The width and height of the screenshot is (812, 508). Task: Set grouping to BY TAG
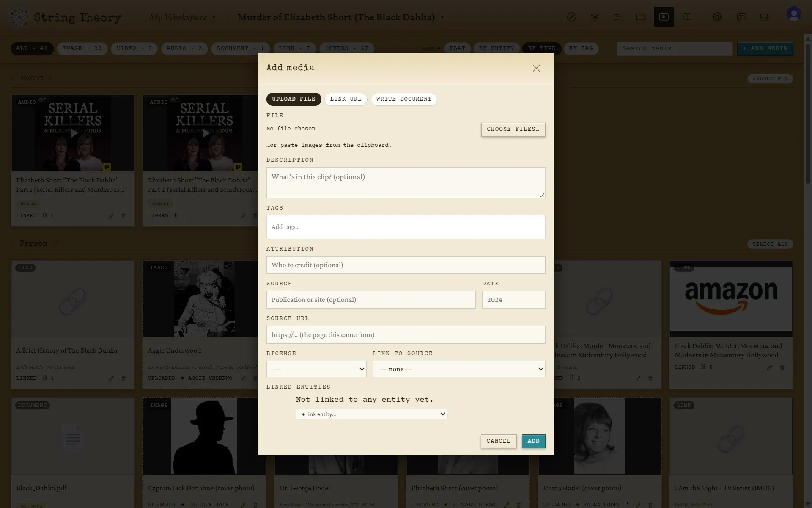[x=581, y=49]
